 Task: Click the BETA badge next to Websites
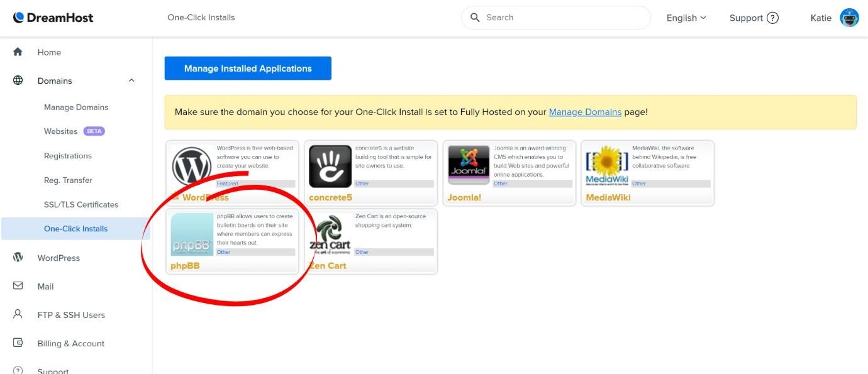[x=93, y=131]
